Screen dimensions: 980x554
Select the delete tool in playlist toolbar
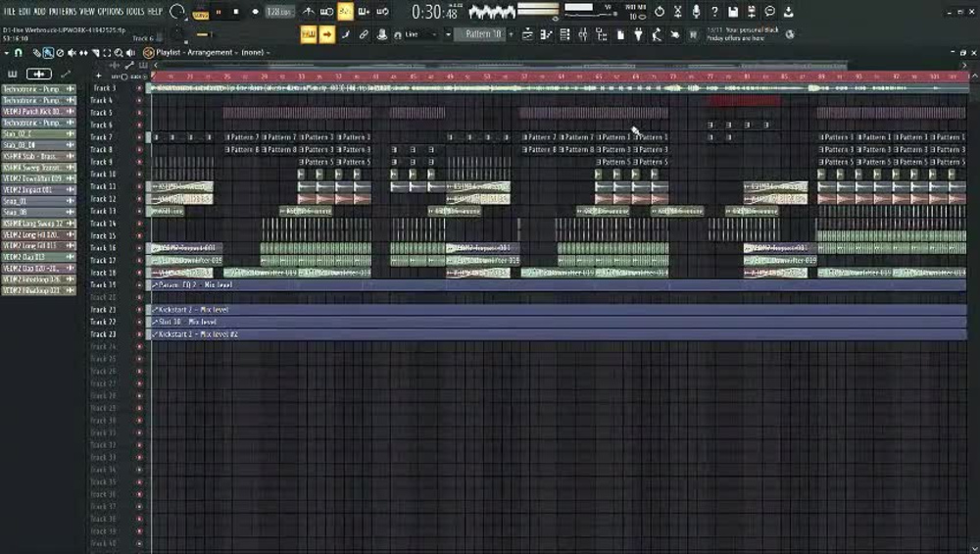point(60,53)
